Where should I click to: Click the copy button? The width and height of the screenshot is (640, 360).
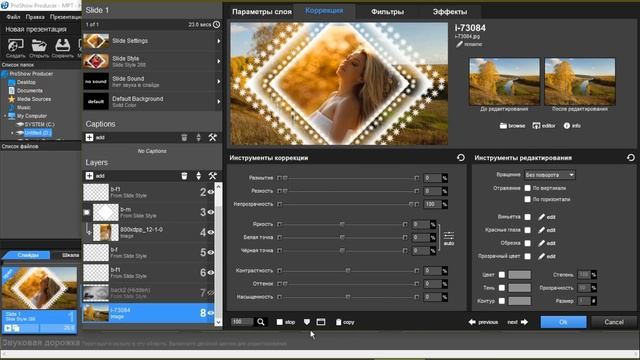pos(345,322)
